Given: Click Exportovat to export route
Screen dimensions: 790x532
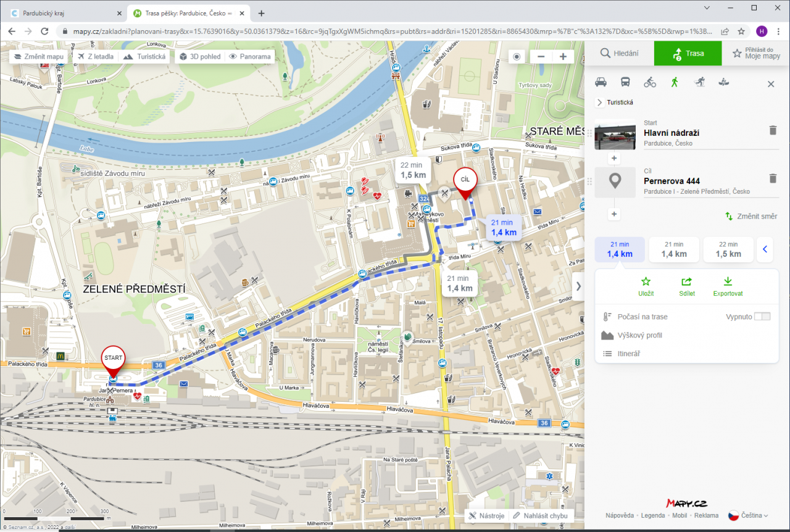Looking at the screenshot, I should point(728,287).
